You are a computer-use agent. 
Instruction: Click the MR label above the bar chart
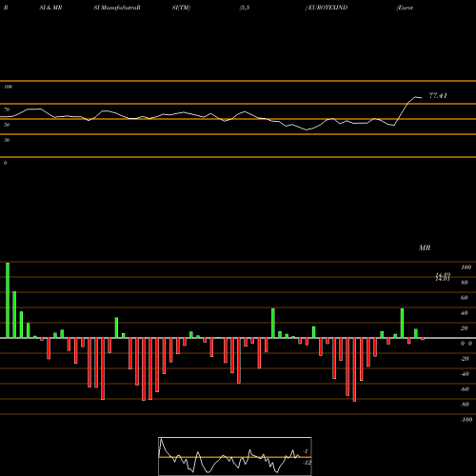point(425,248)
